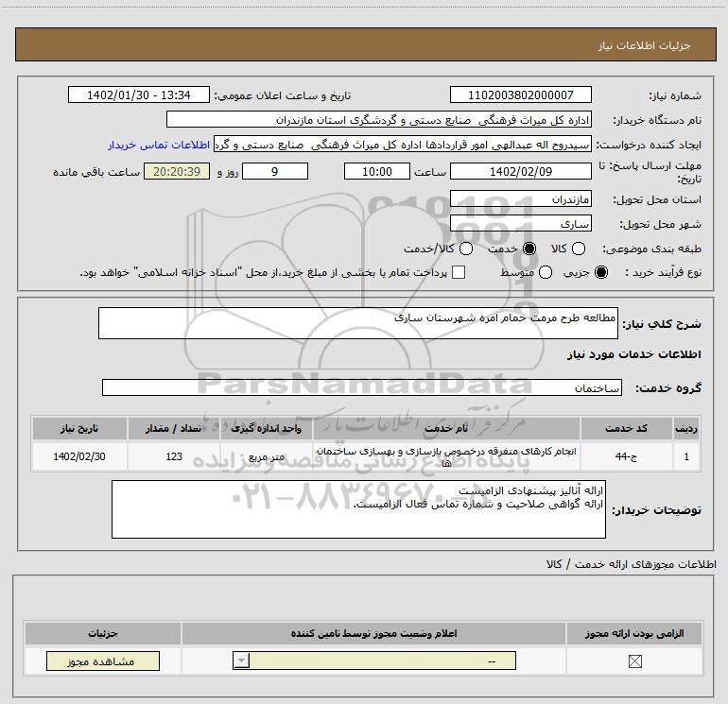Click the buyer notes text area

[358, 509]
